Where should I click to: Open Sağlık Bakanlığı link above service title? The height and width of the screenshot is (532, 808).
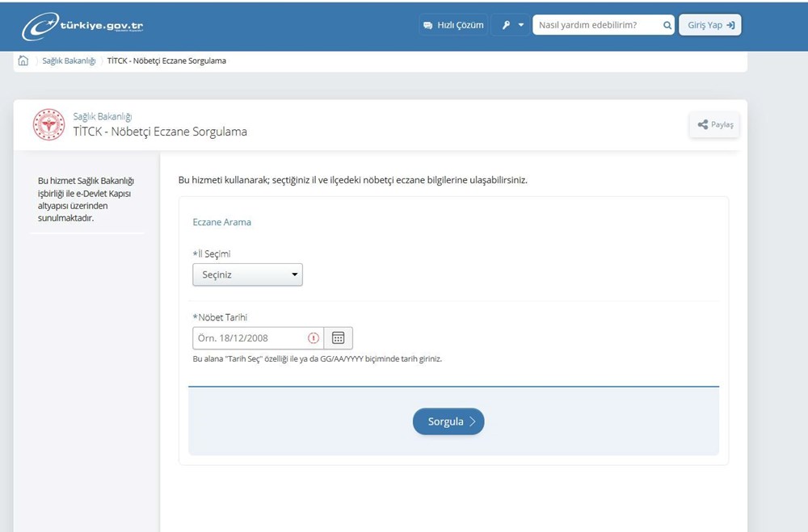[x=102, y=117]
